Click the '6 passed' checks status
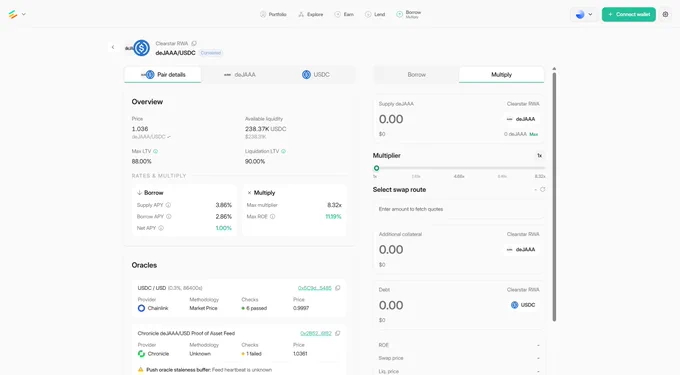The width and height of the screenshot is (680, 375). (x=254, y=308)
